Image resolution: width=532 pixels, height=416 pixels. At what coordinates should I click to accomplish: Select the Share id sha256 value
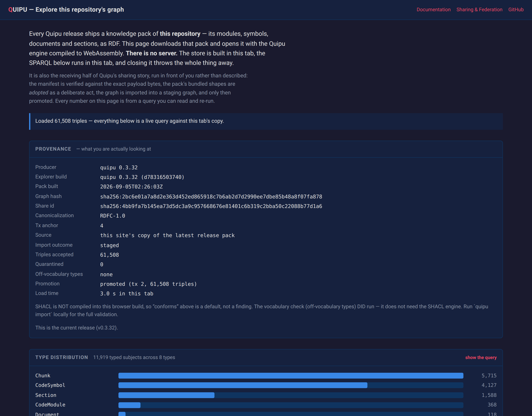(211, 206)
